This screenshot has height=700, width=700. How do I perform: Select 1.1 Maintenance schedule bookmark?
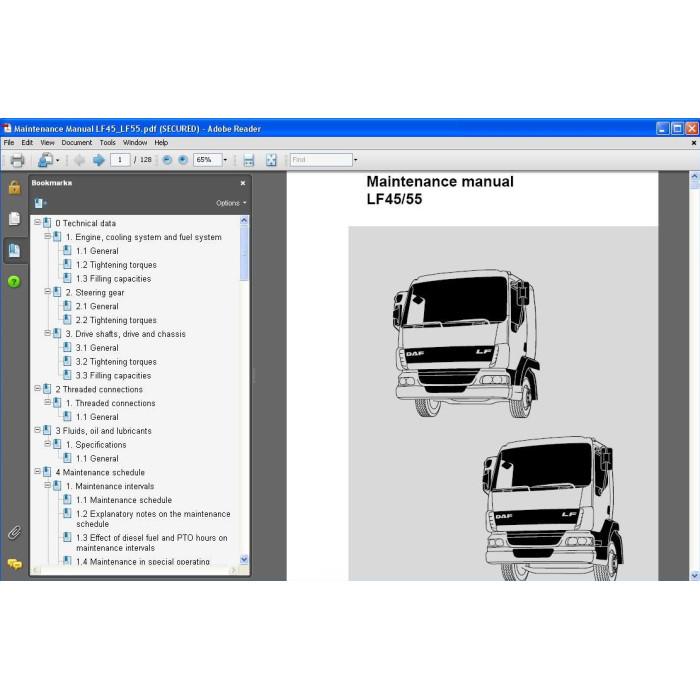tap(124, 500)
